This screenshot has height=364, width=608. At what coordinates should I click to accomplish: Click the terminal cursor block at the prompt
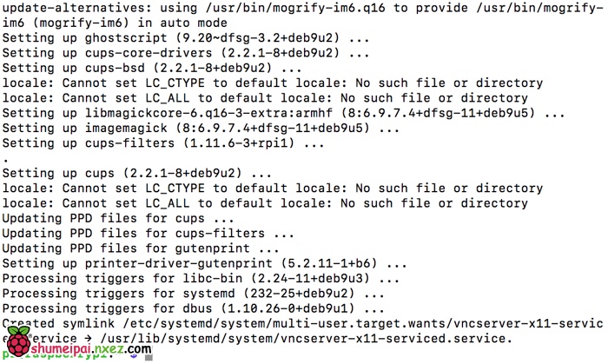149,356
